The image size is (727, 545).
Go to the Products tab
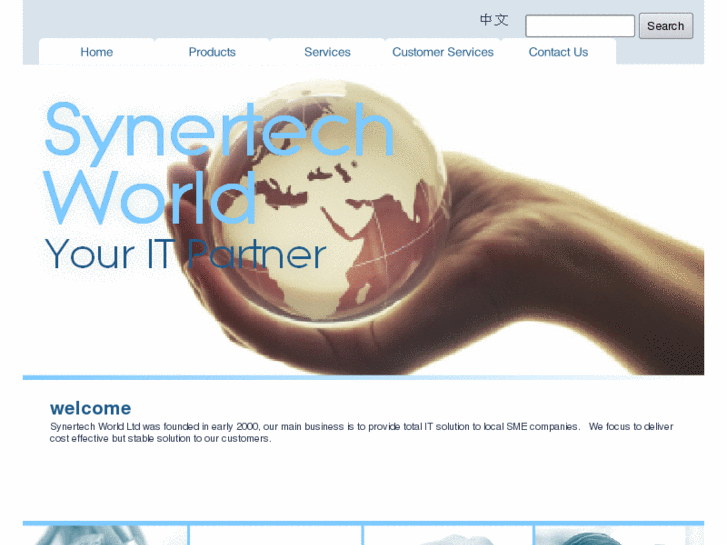pos(212,52)
